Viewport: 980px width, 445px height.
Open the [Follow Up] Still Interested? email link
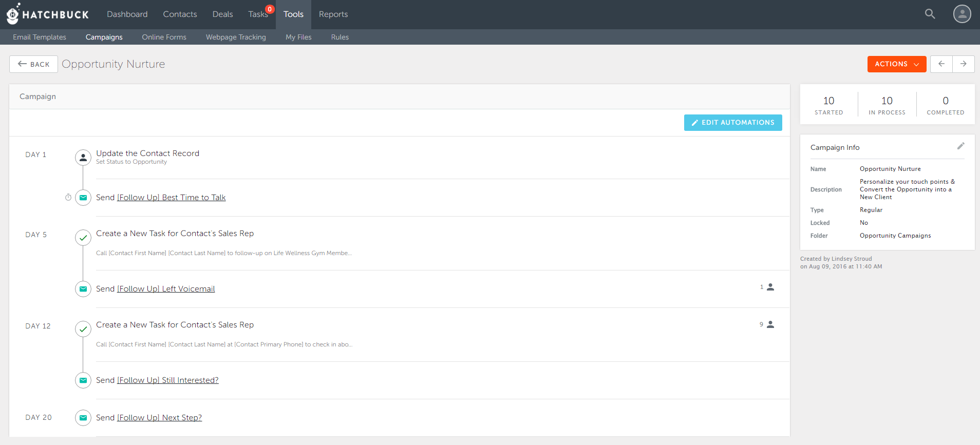pyautogui.click(x=167, y=380)
